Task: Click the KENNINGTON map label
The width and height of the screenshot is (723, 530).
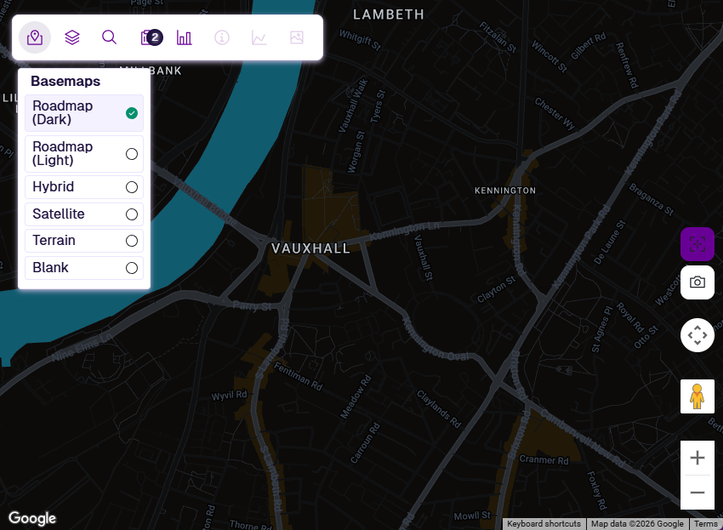Action: pyautogui.click(x=505, y=191)
